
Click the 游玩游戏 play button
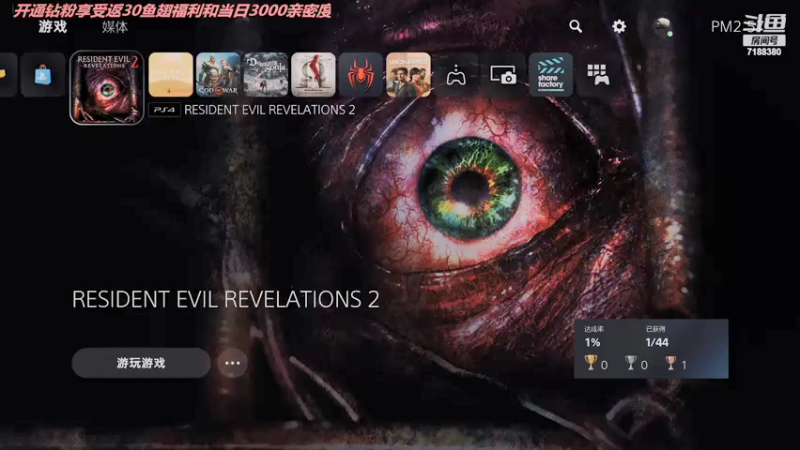click(141, 363)
